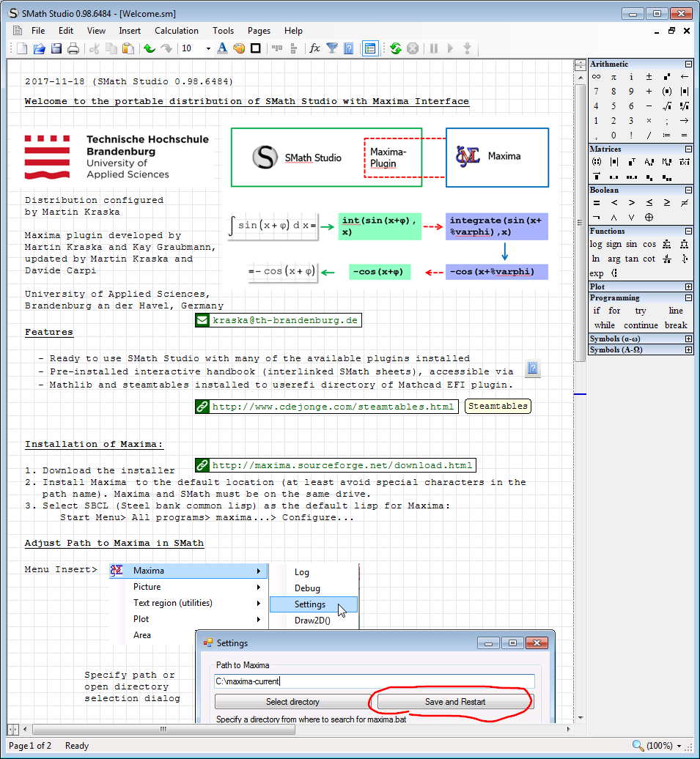Open the cdejonge.com steamtables link

(x=326, y=407)
